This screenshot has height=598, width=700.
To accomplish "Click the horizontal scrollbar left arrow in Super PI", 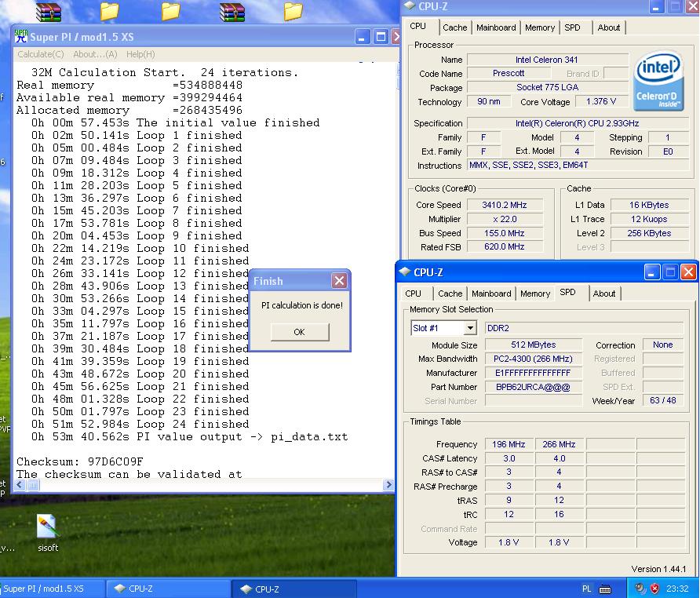I will (20, 484).
